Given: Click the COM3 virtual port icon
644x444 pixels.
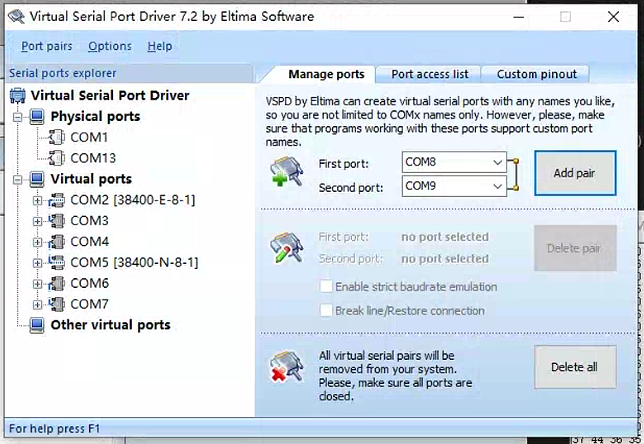Looking at the screenshot, I should click(57, 221).
